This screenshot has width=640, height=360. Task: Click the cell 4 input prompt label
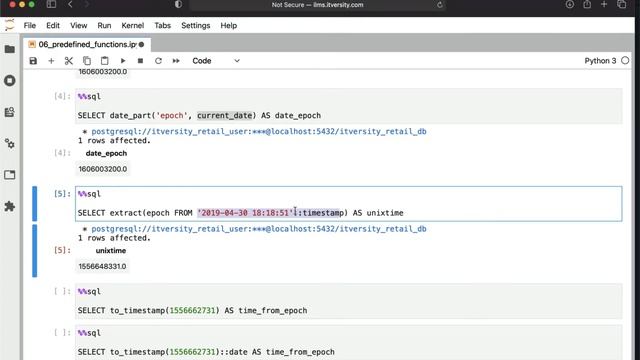pyautogui.click(x=62, y=96)
